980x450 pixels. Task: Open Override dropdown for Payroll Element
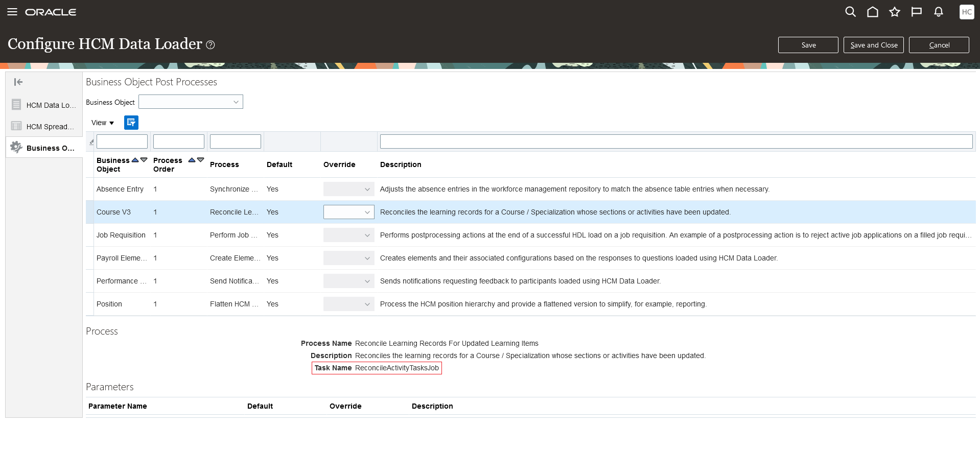click(348, 258)
